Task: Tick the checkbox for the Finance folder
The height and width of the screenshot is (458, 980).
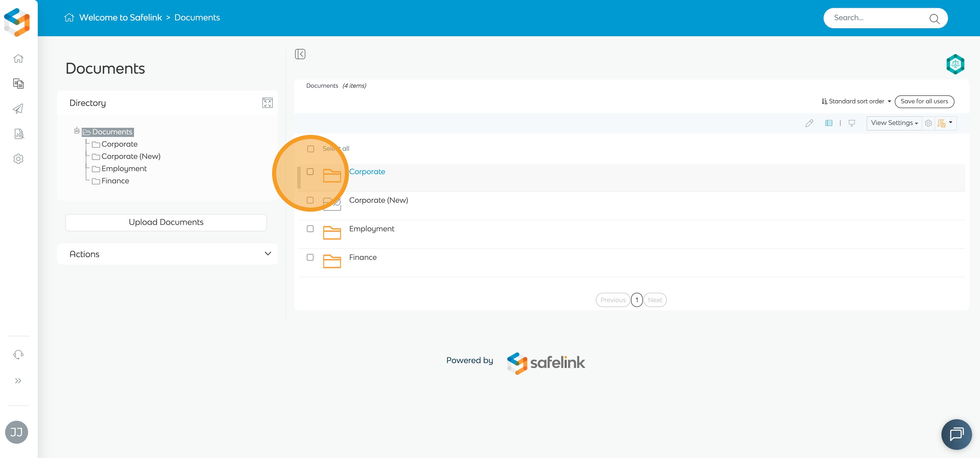Action: tap(310, 257)
